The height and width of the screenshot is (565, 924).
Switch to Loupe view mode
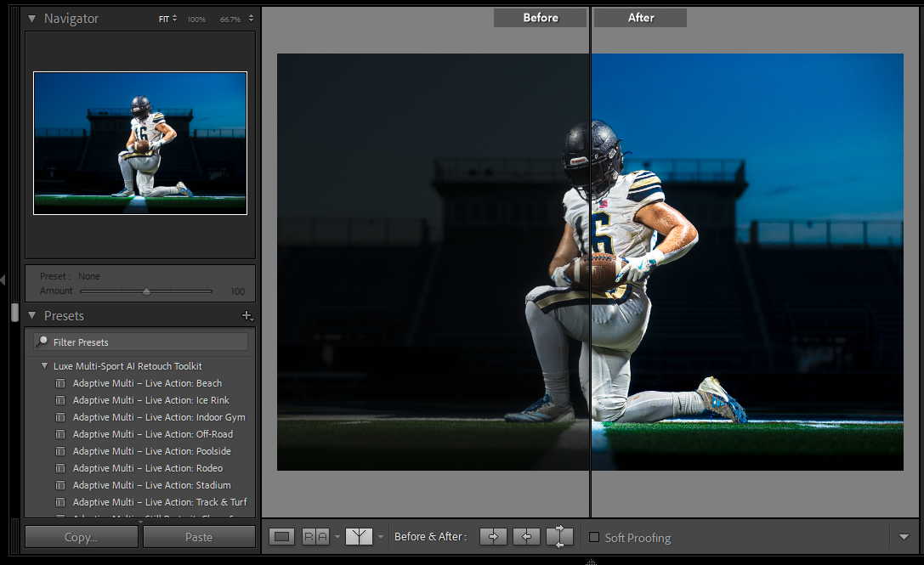[x=283, y=537]
